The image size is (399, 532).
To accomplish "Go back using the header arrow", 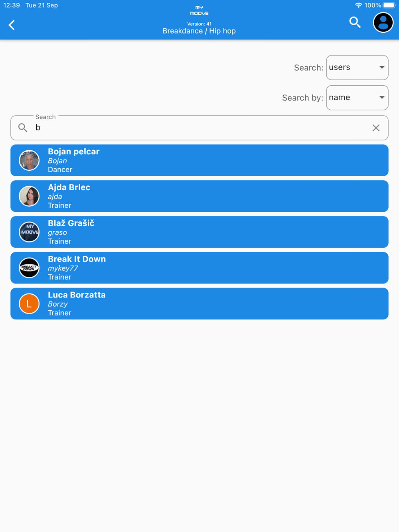I will [x=12, y=25].
